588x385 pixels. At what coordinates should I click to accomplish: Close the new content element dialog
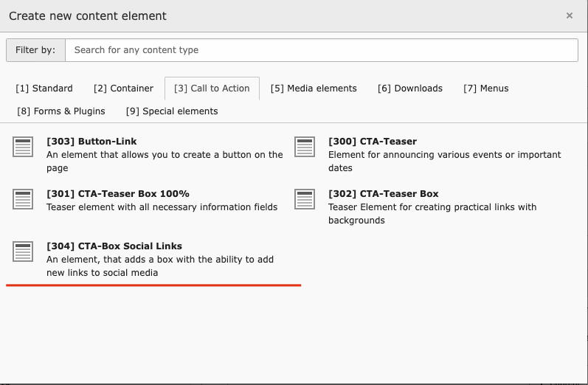pos(570,15)
